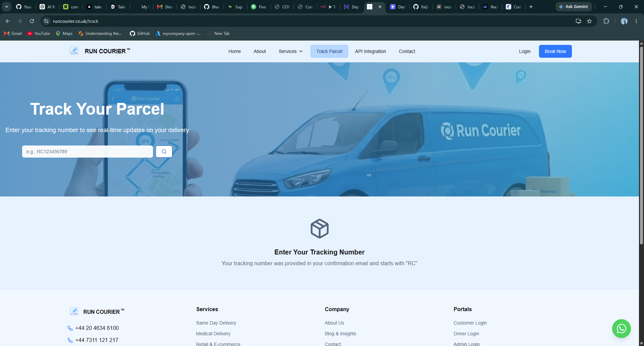Switch to the 'Cod' browser tab

pos(513,7)
